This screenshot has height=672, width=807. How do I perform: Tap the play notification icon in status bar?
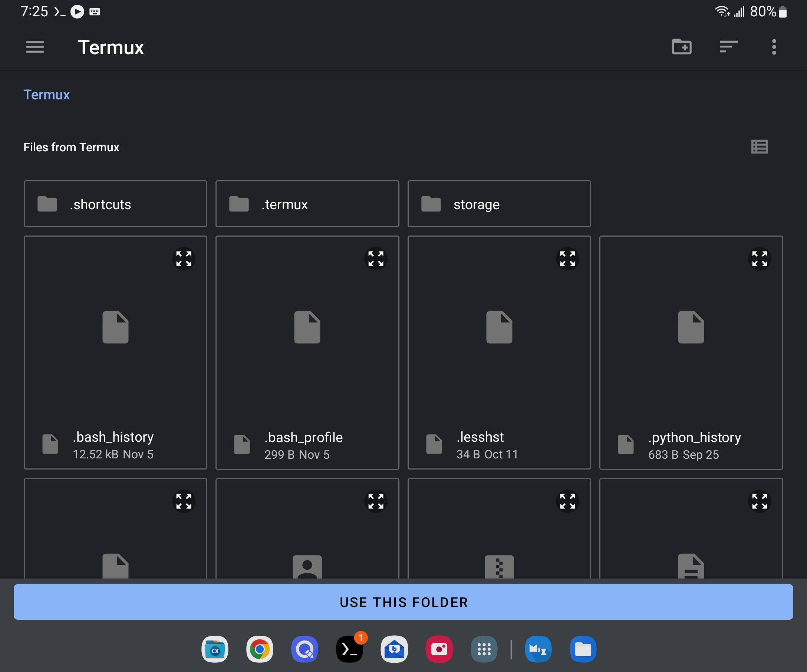coord(77,12)
